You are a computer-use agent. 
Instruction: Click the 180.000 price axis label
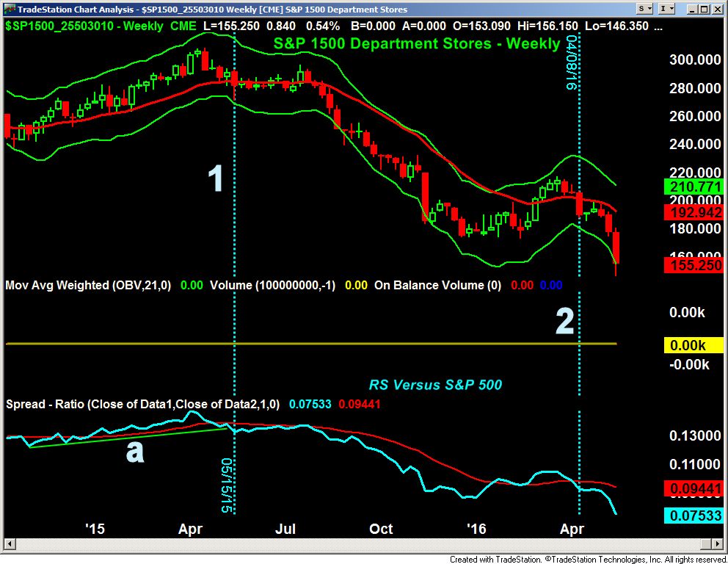695,228
